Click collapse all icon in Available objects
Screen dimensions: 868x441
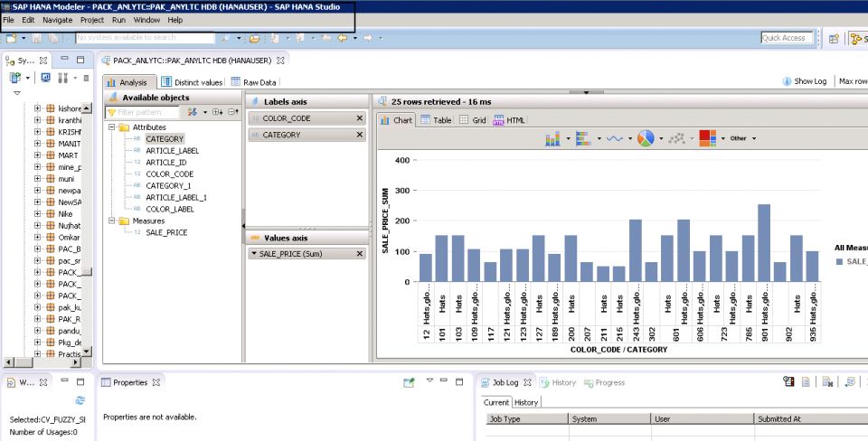point(232,112)
